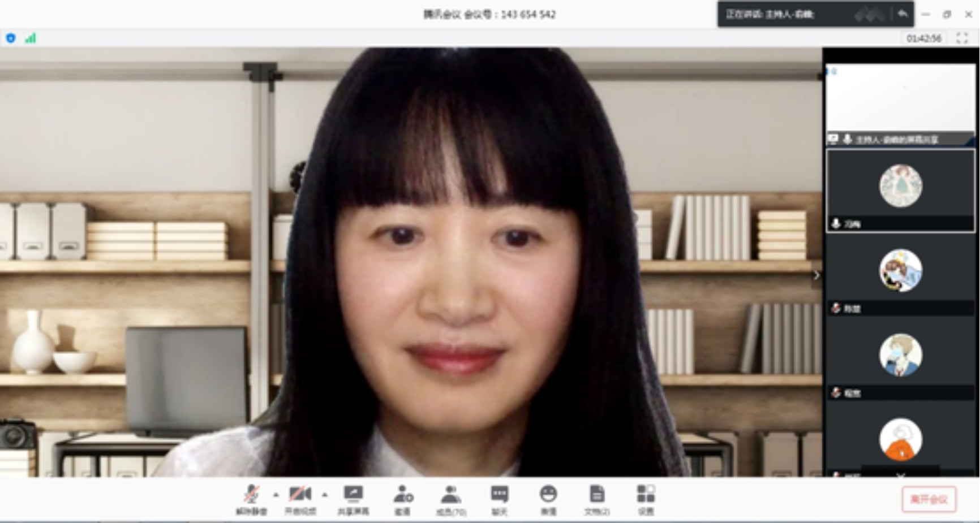
Task: Open the shared documents panel
Action: click(x=596, y=499)
